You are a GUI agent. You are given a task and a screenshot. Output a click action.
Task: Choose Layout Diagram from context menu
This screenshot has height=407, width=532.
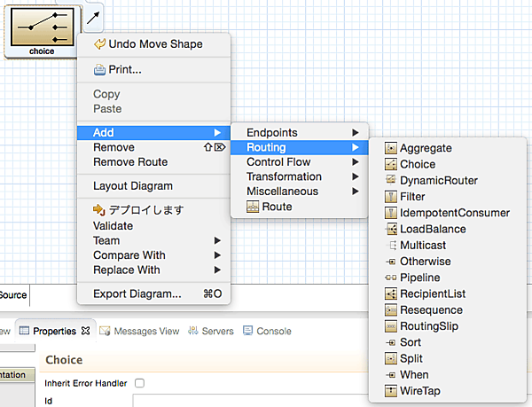pos(133,186)
